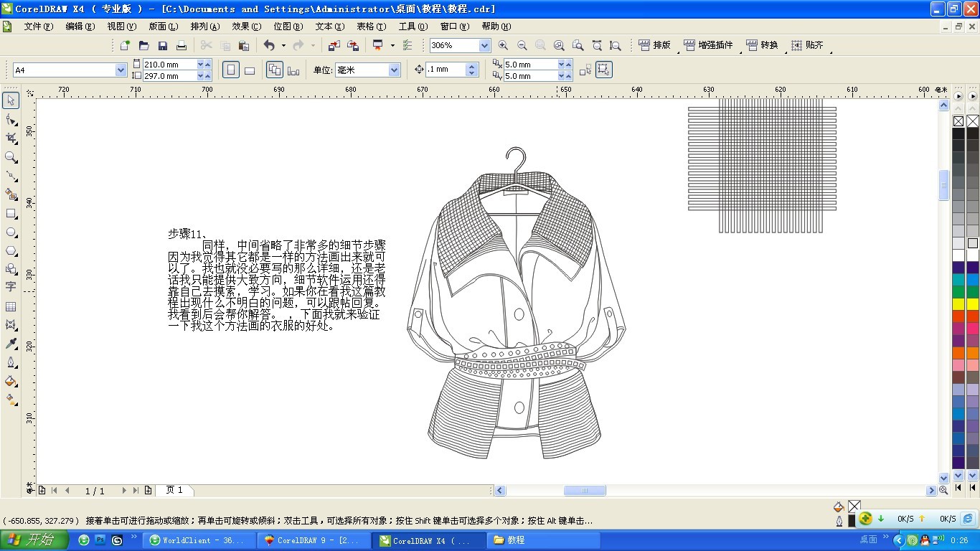Print the document
980x551 pixels.
click(x=182, y=45)
